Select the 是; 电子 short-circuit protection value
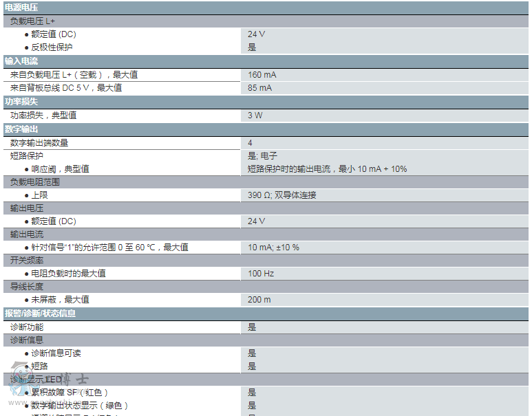The width and height of the screenshot is (532, 416). coord(262,156)
